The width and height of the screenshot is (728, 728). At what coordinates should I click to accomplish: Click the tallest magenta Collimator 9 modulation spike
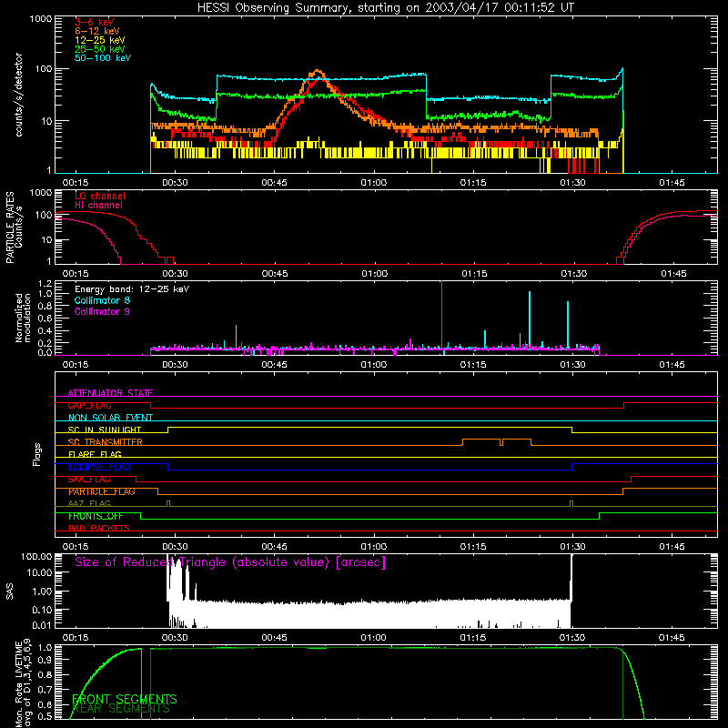tap(441, 316)
